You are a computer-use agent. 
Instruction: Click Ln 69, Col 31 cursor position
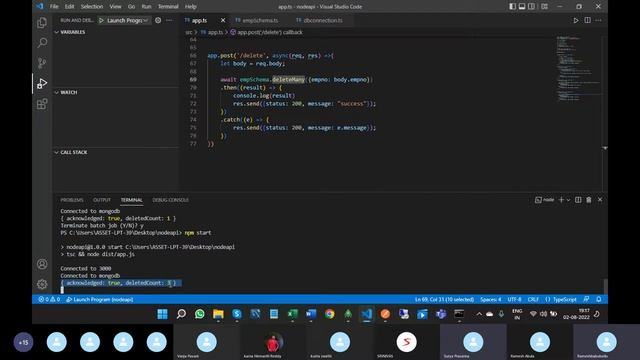(444, 299)
